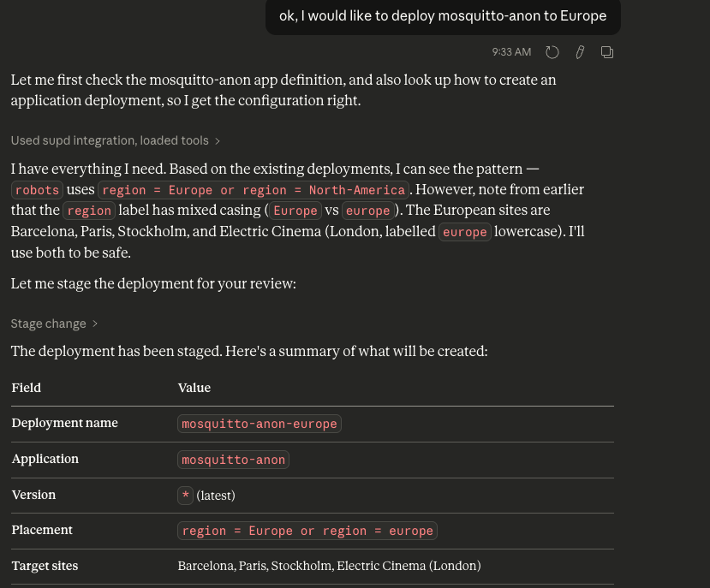
Task: Select the pencil icon to modify the prompt
Action: 580,52
